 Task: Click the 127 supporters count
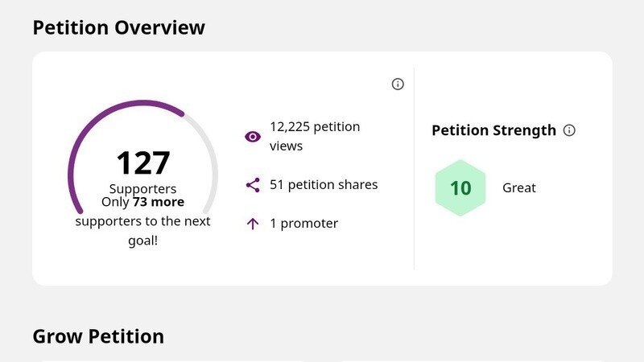143,162
